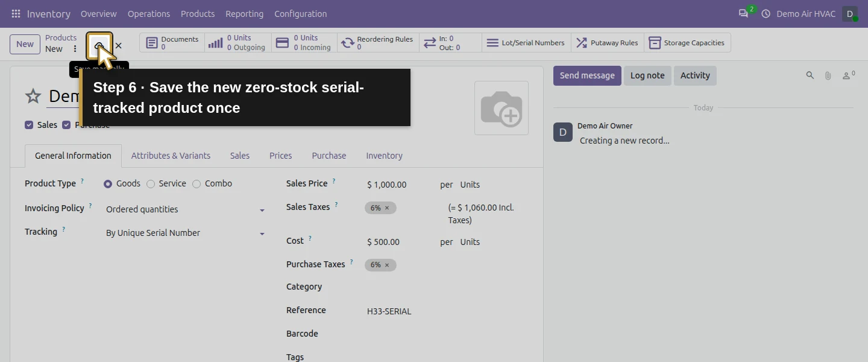This screenshot has width=868, height=362.
Task: Show help tooltip for Product Type
Action: click(82, 181)
